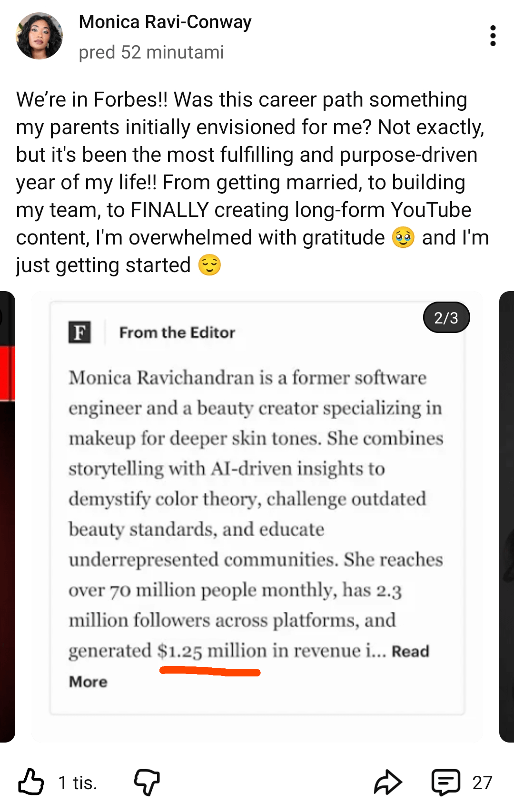Tap the teary-eyed emoji after gratitude
The image size is (514, 812).
coord(403,237)
